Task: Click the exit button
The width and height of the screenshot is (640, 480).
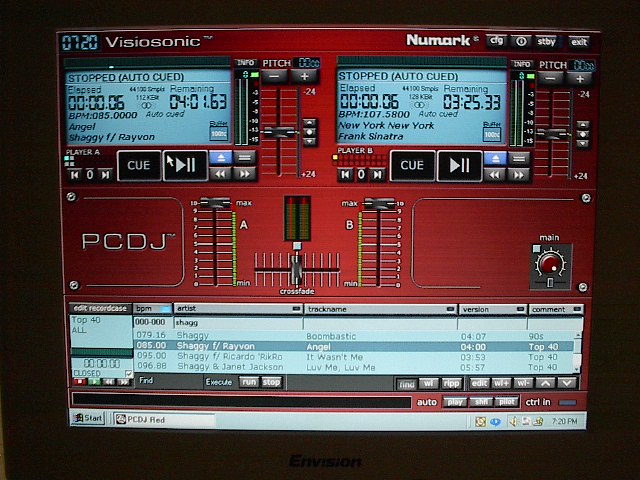Action: pyautogui.click(x=579, y=42)
